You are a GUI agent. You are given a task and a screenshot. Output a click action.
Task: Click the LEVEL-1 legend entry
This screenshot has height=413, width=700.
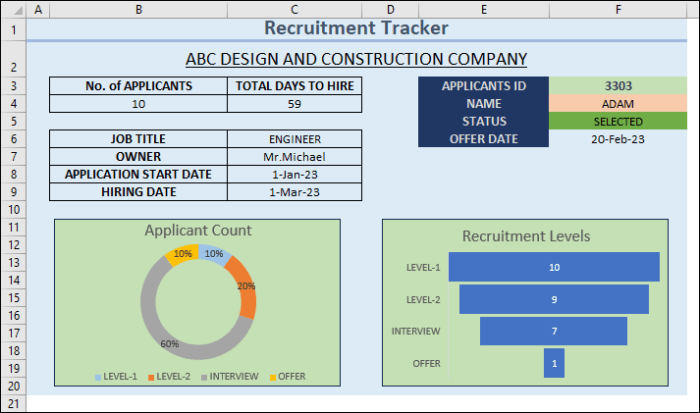tap(116, 376)
